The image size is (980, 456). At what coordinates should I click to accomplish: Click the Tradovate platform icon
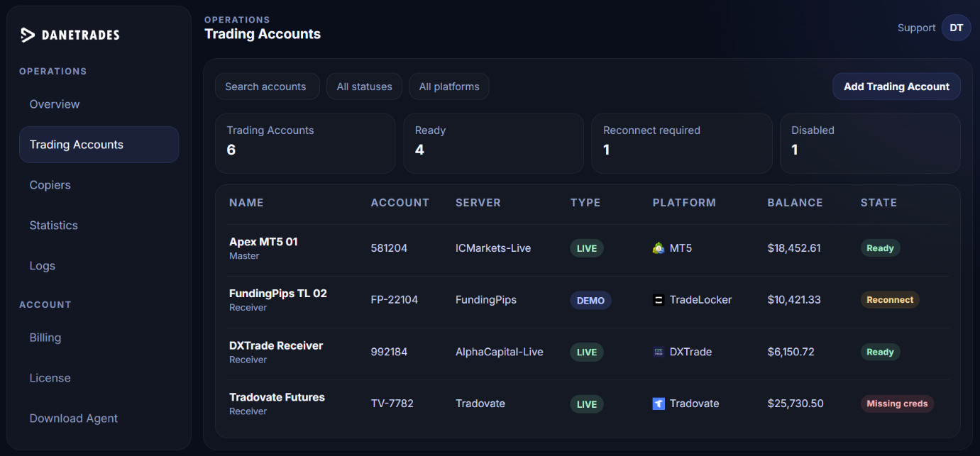tap(659, 404)
